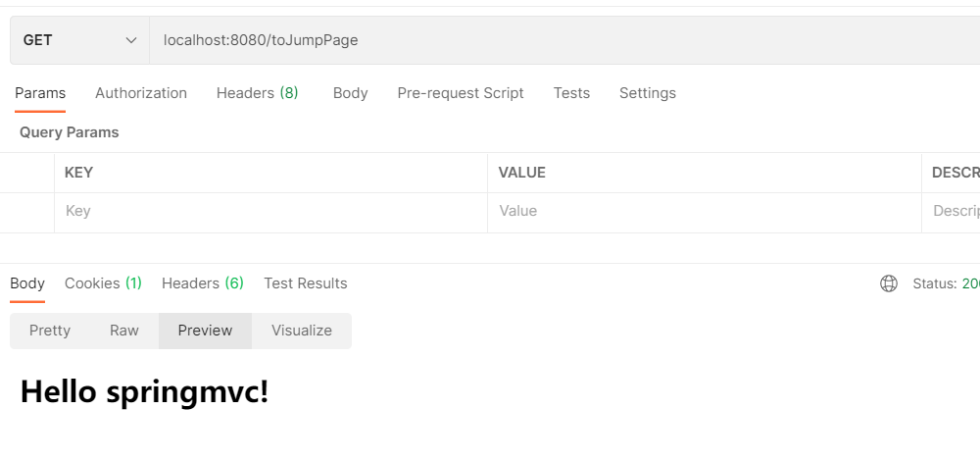Switch response view to Pretty
Screen dimensions: 980x461
click(x=50, y=331)
